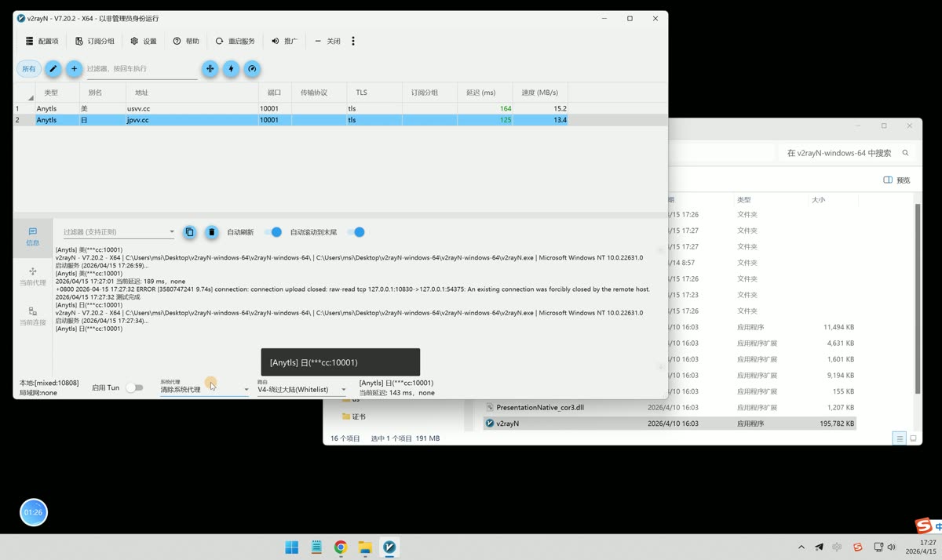The width and height of the screenshot is (942, 560).
Task: Open the 配置项 menu in v2rayN
Action: pos(42,41)
